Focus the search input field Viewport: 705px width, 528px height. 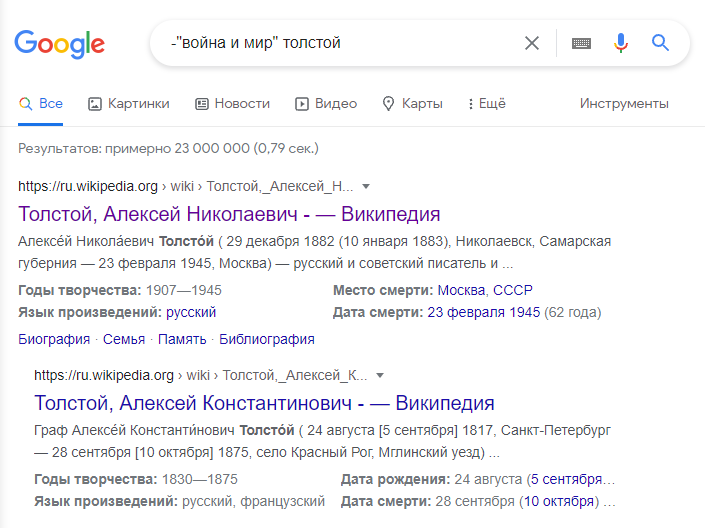point(342,43)
